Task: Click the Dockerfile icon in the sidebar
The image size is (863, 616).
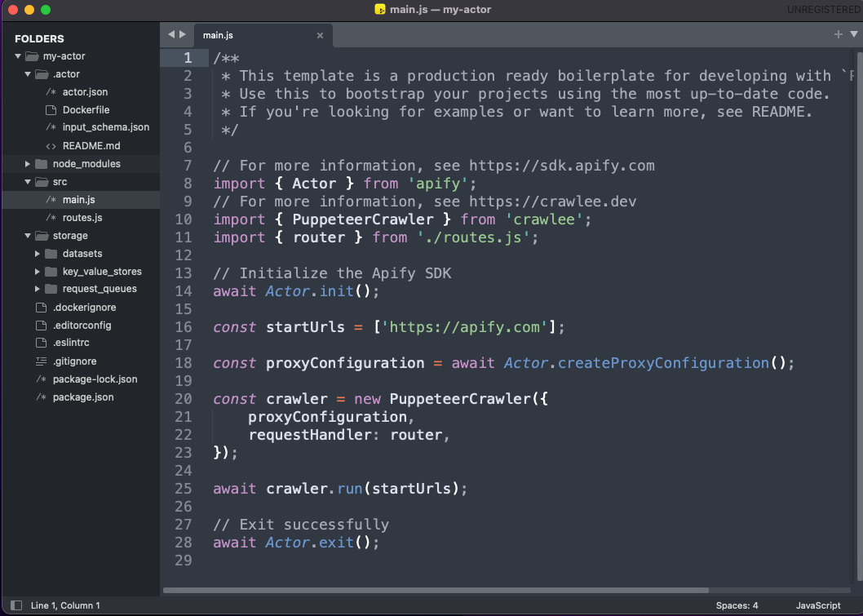Action: pos(50,109)
